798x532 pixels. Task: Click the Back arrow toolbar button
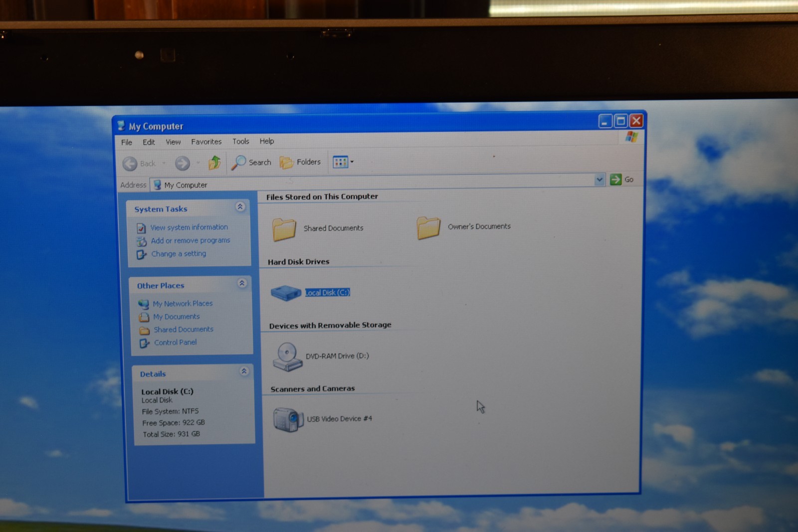pos(139,164)
